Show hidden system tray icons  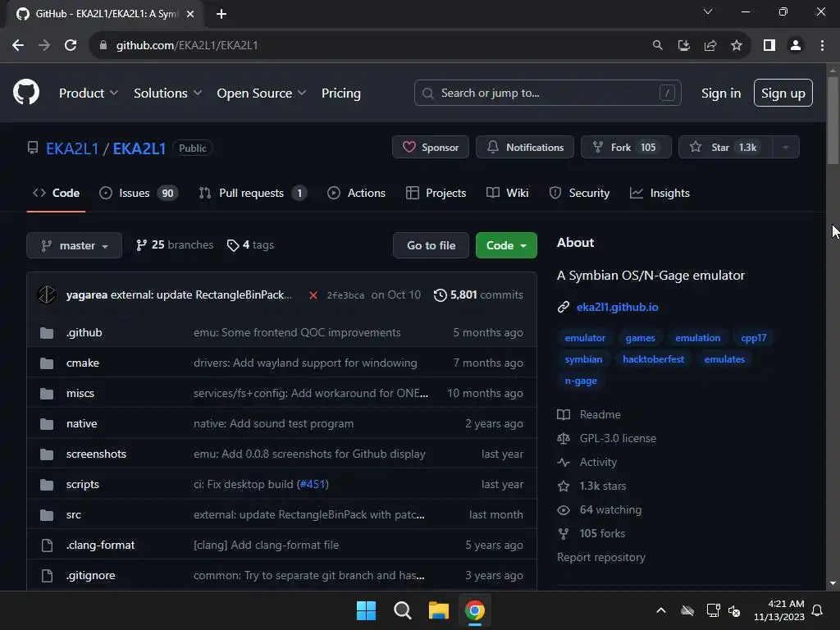(x=661, y=610)
